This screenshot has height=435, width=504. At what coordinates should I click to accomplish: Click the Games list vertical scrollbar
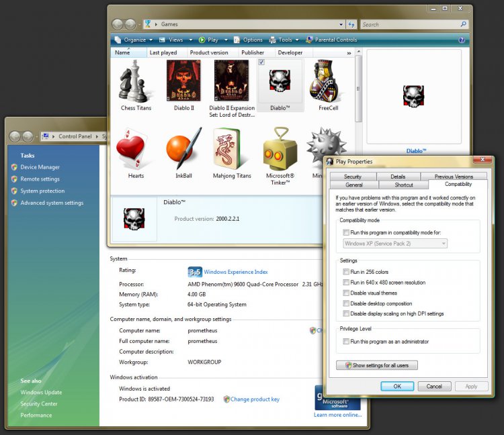tap(358, 89)
